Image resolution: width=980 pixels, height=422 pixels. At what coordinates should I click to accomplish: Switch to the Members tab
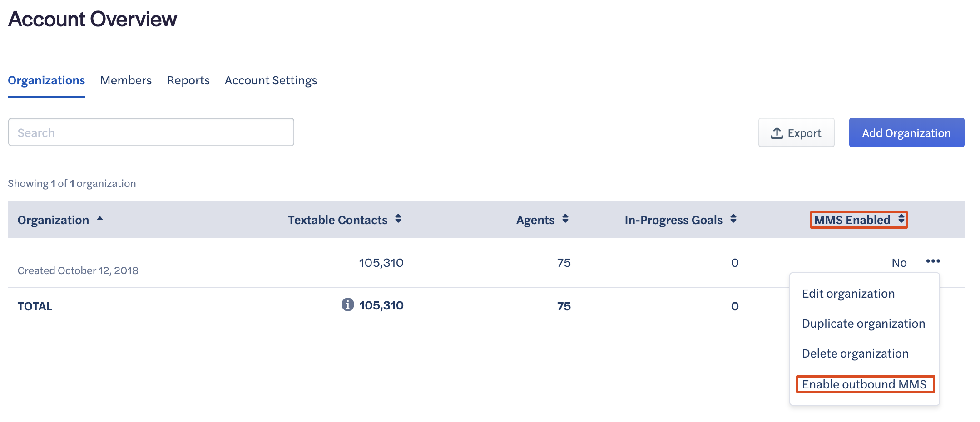126,80
